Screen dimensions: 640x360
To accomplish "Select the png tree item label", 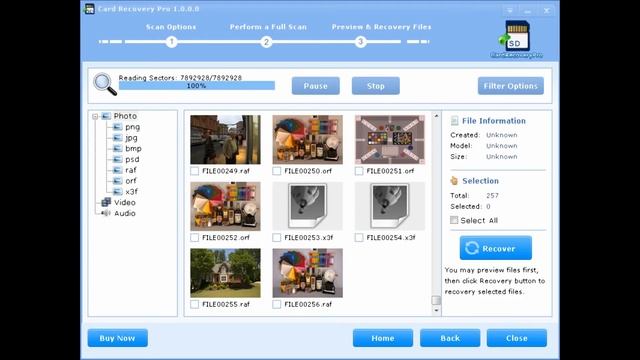I will coord(132,127).
